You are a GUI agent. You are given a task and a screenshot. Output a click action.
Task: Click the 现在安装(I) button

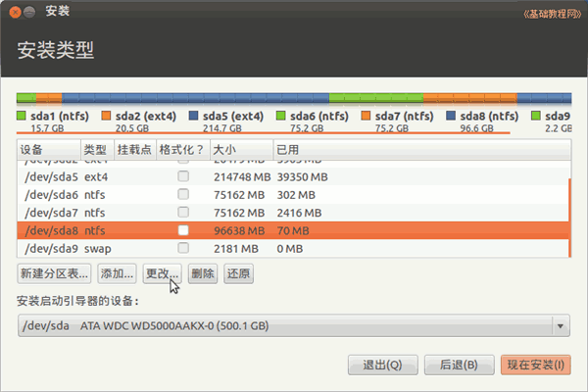(536, 365)
